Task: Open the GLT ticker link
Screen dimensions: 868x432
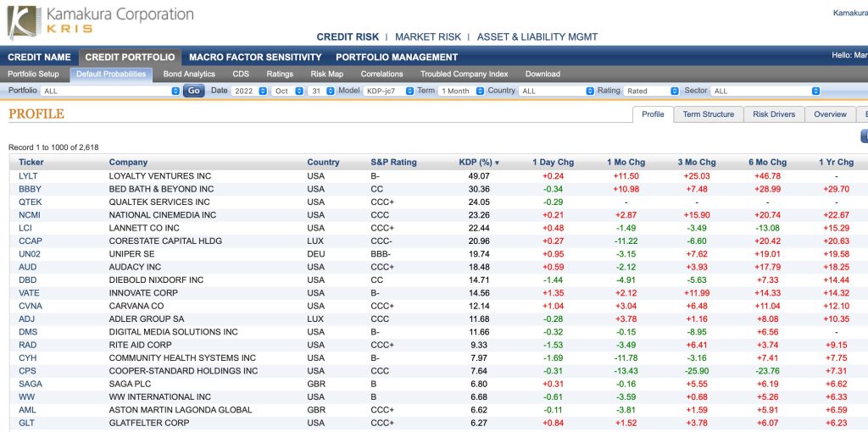Action: 26,424
